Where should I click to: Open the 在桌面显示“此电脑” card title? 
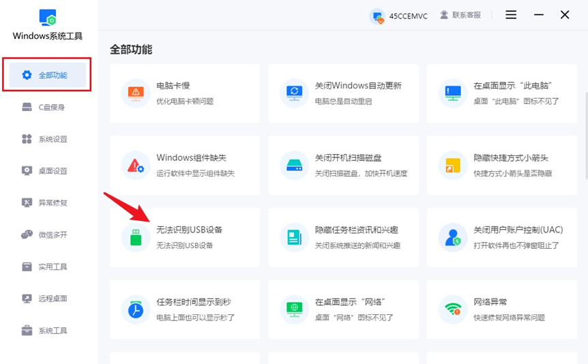(x=513, y=85)
